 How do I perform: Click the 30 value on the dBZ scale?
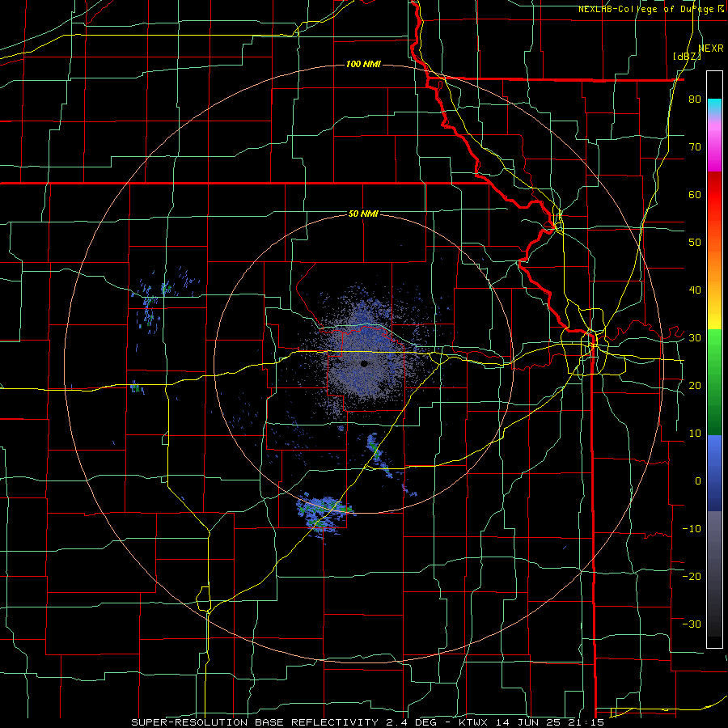(695, 338)
